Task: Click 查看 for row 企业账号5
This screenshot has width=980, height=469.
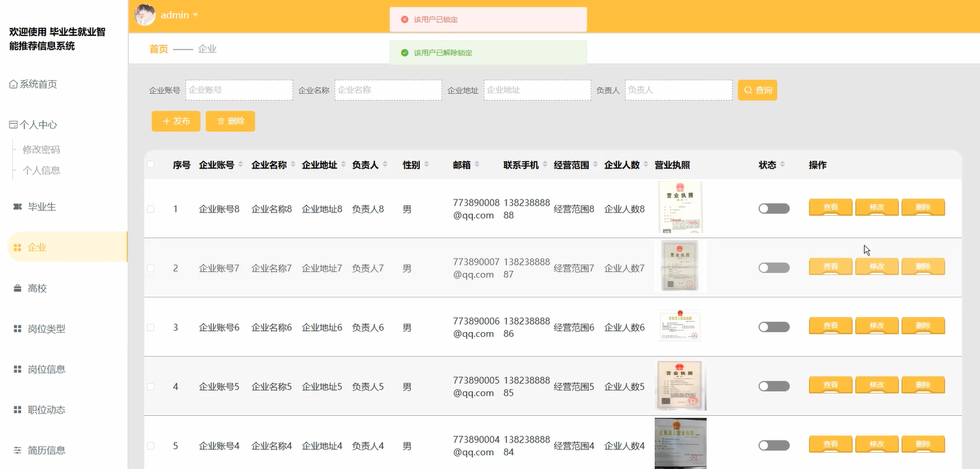Action: (x=830, y=386)
